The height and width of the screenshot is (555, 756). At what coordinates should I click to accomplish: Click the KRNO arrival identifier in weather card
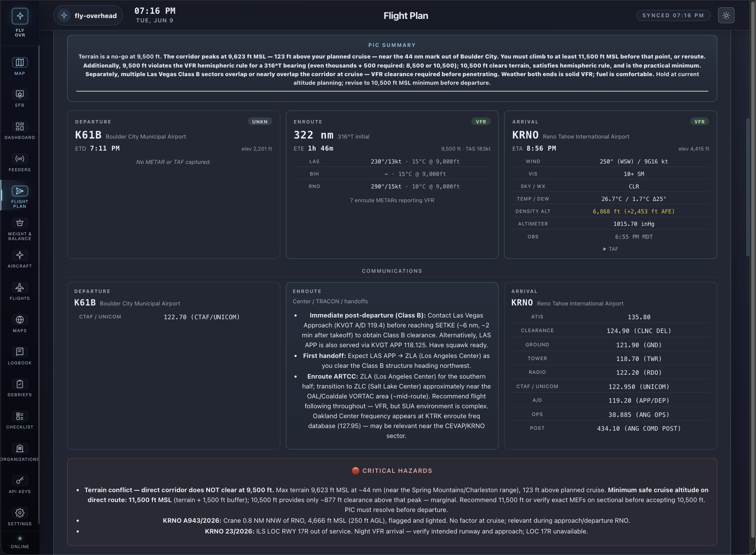pos(525,135)
